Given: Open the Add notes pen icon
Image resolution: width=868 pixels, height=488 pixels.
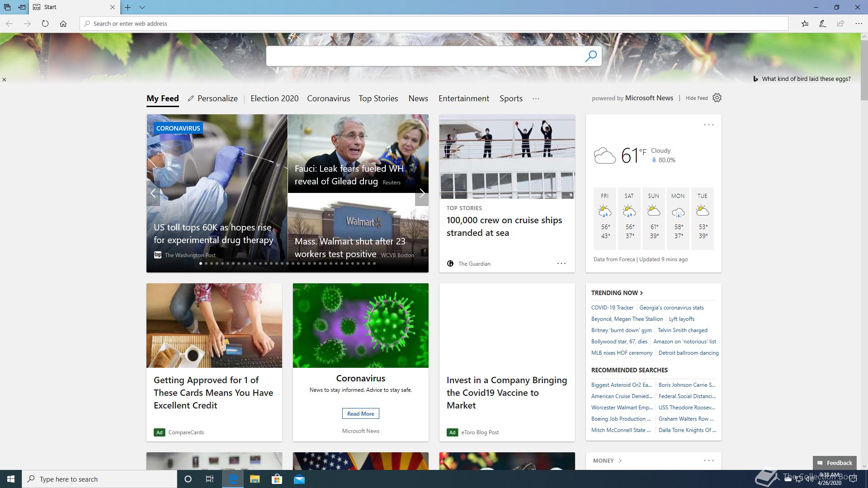Looking at the screenshot, I should coord(823,23).
